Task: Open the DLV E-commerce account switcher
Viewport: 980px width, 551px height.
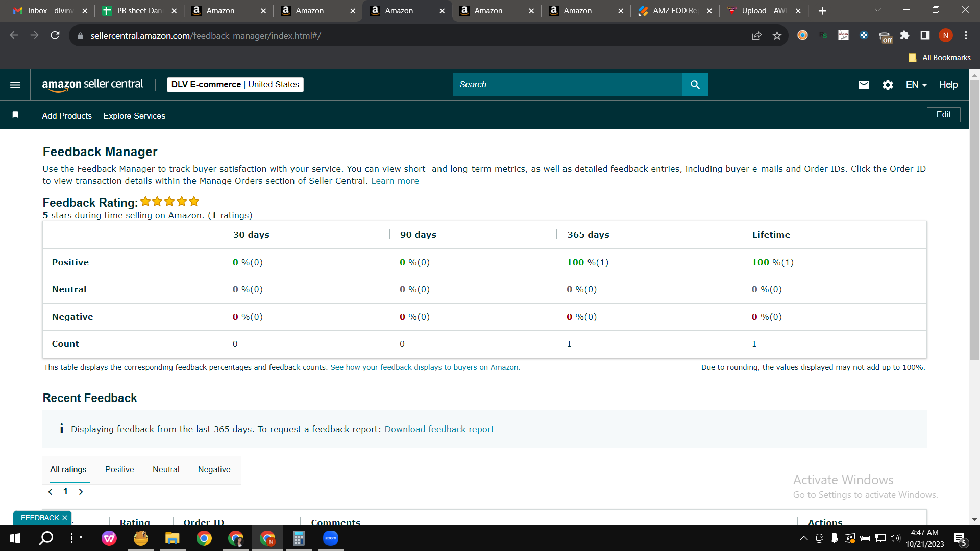Action: click(x=235, y=85)
